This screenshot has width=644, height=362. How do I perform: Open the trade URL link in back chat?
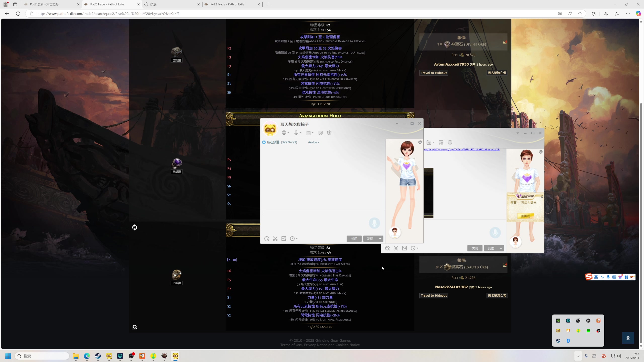point(461,150)
